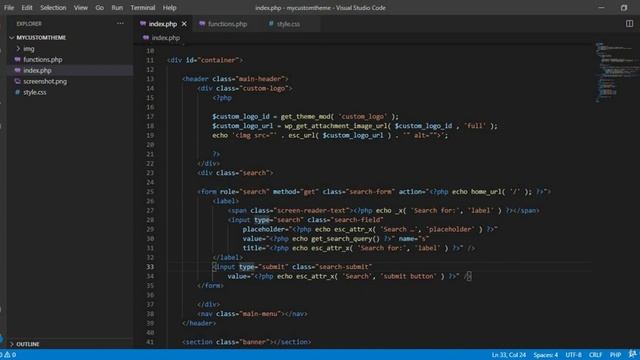This screenshot has width=640, height=360.
Task: Click the restore window button
Action: 624,8
